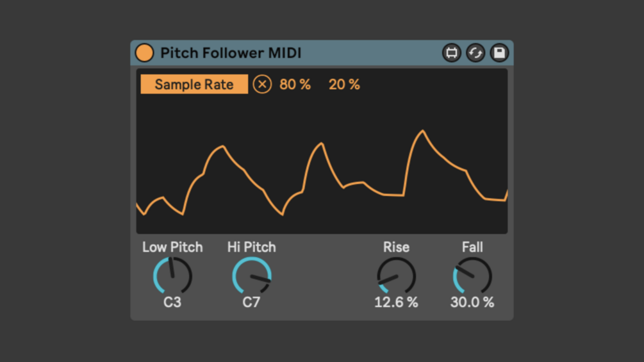Select the 30.0 % Fall value
Screen dimensions: 644x362
point(472,302)
